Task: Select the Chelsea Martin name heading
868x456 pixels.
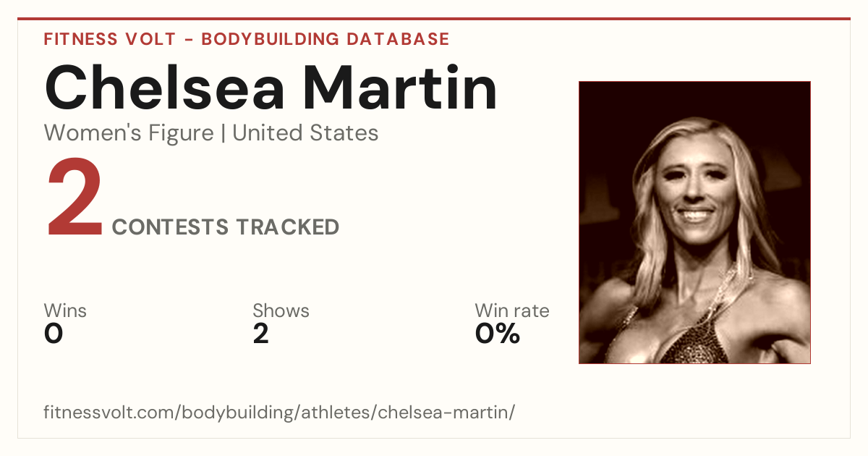Action: pos(271,88)
